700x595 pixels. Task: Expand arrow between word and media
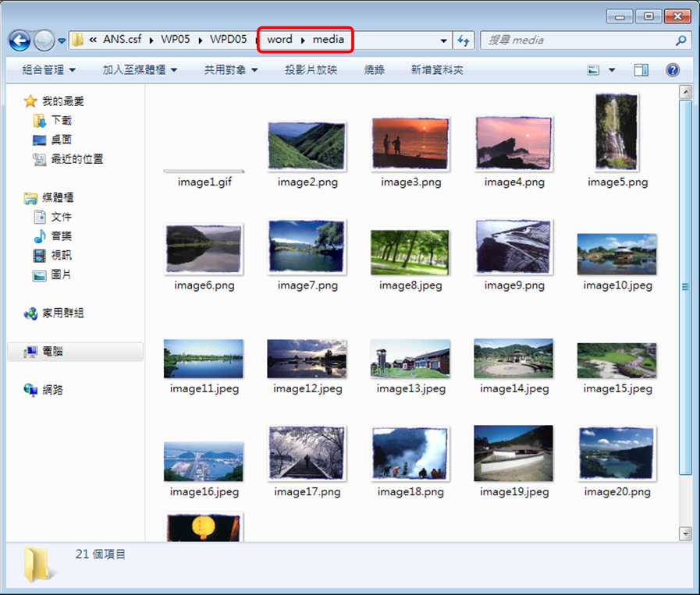303,41
